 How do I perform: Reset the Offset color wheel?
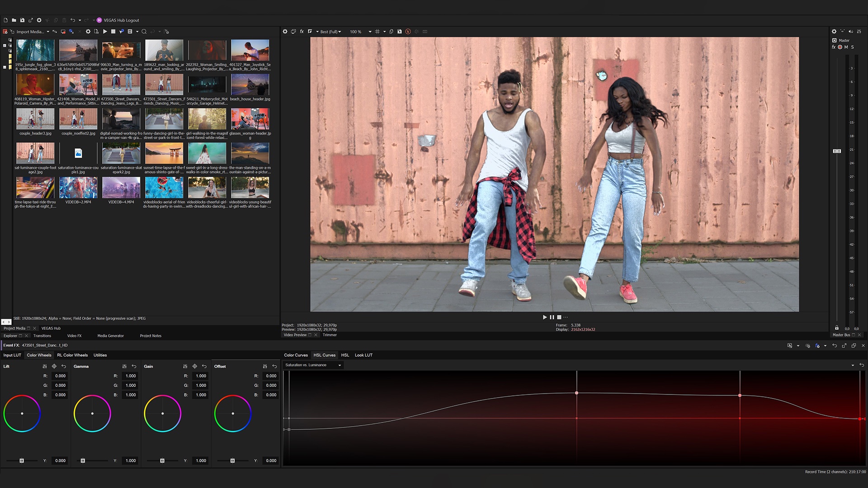click(x=274, y=366)
